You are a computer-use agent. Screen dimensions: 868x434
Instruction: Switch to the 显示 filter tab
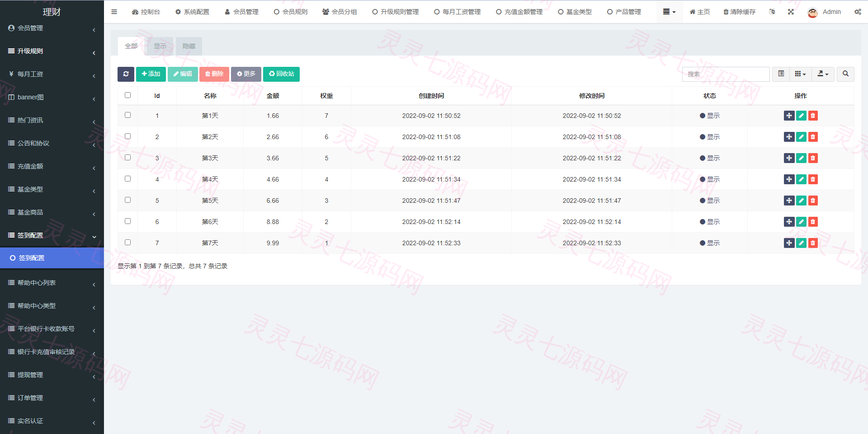tap(160, 46)
